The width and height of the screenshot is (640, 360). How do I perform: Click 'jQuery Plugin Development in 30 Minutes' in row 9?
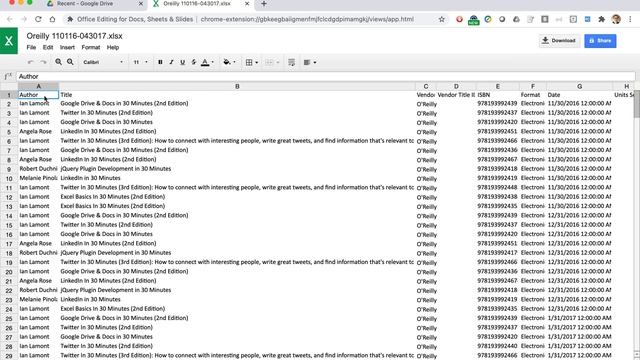point(116,169)
